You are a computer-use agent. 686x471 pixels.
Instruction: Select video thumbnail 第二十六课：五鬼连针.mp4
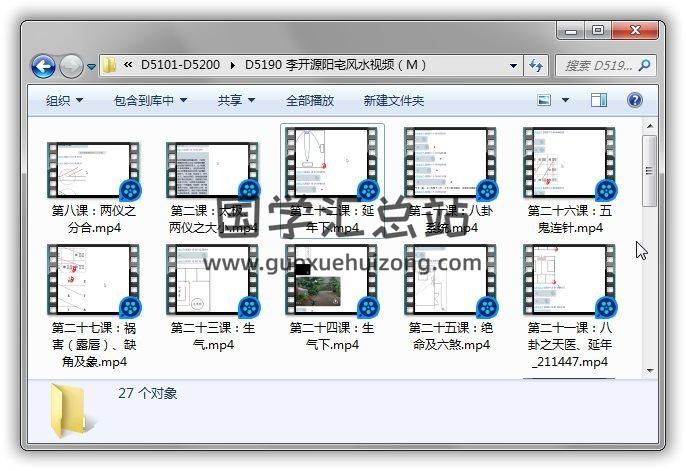pyautogui.click(x=569, y=163)
